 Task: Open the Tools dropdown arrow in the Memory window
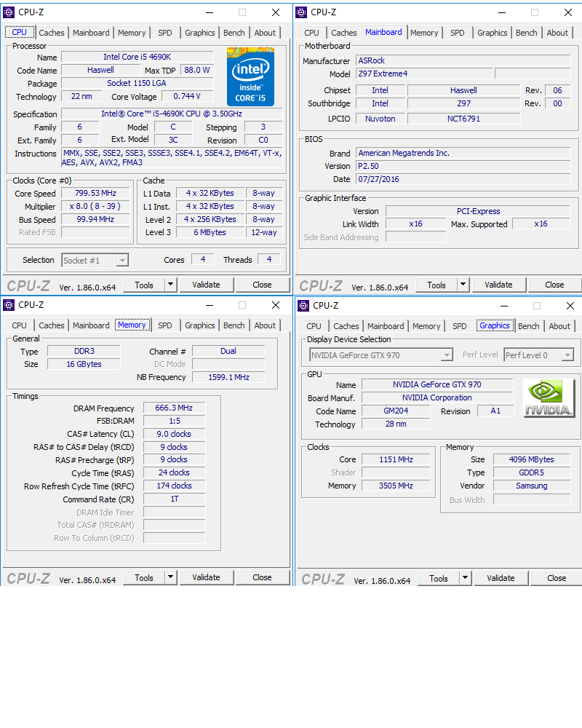[171, 577]
